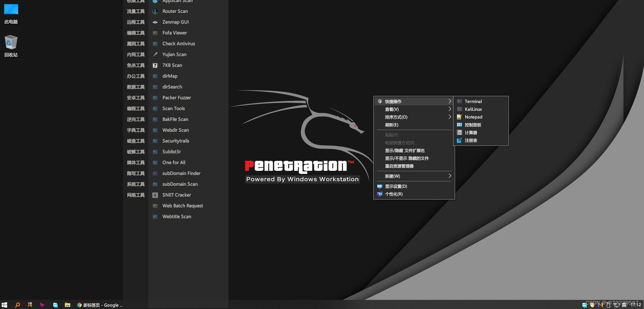Open the 回收站 recycle bin icon
This screenshot has width=644, height=309.
point(11,46)
